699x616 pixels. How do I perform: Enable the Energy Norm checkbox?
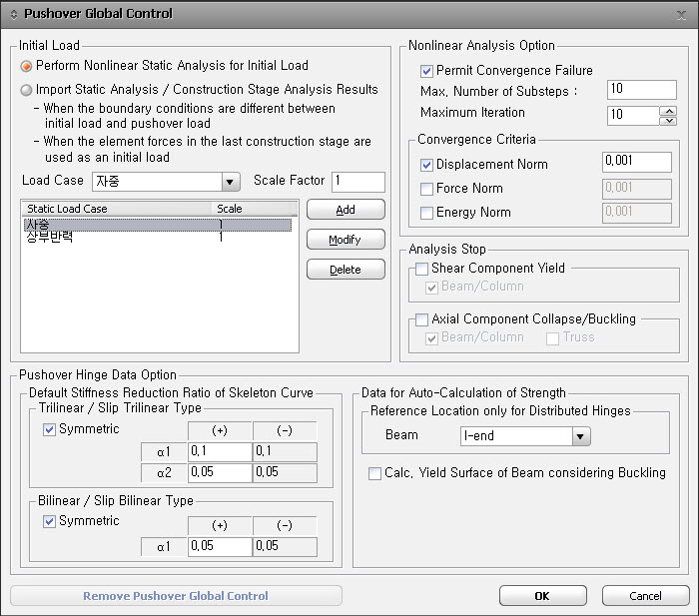click(426, 213)
